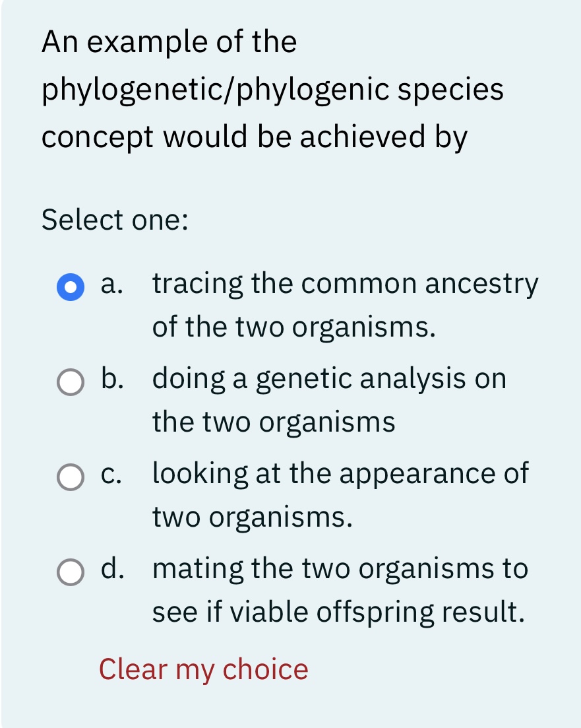Click text 'doing a genetic analysis'
Viewport: 581px width, 728px height.
pos(328,380)
